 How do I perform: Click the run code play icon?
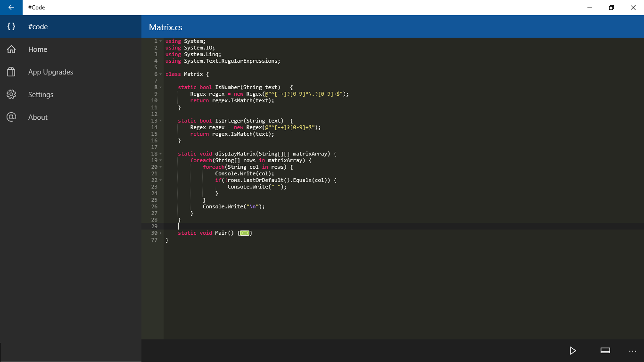pos(572,351)
